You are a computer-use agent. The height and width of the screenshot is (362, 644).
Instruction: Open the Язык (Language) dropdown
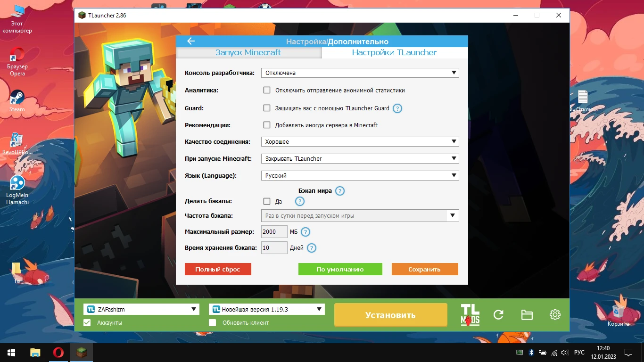point(360,175)
